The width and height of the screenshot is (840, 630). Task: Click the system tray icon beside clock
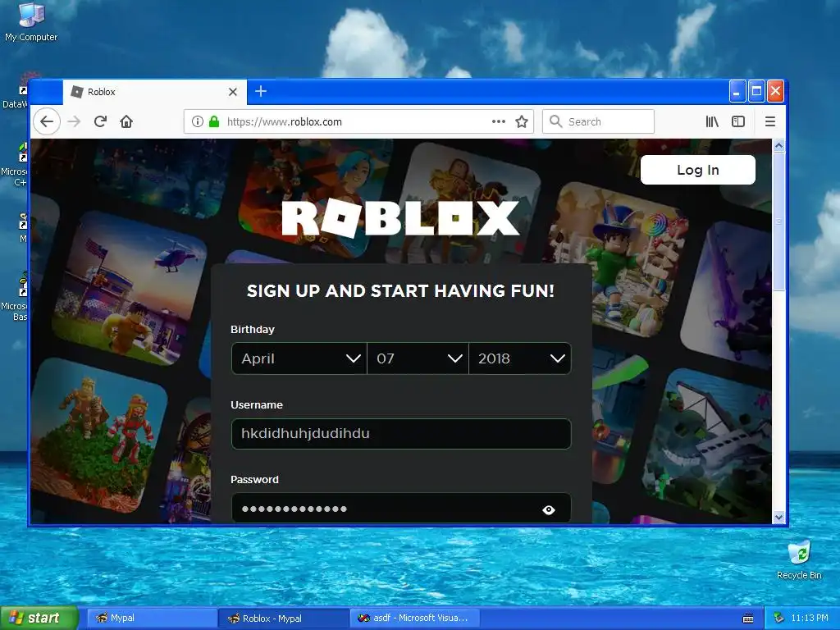tap(779, 619)
